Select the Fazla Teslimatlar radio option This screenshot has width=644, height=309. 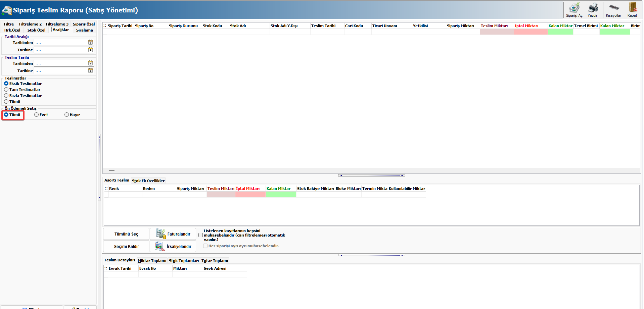[6, 96]
